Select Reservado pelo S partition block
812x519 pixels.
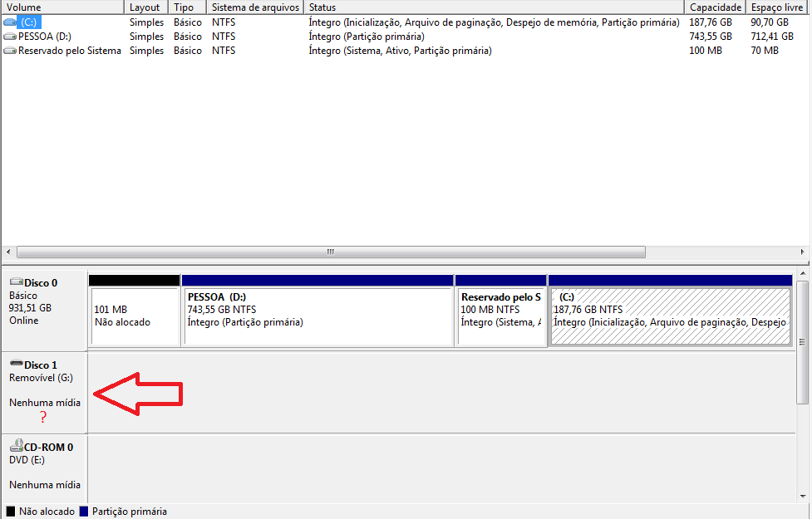(501, 316)
